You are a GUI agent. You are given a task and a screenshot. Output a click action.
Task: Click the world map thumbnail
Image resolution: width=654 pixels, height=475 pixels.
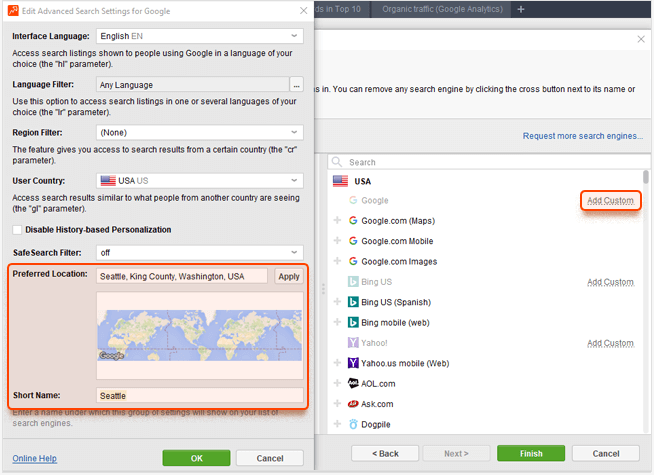tap(200, 335)
